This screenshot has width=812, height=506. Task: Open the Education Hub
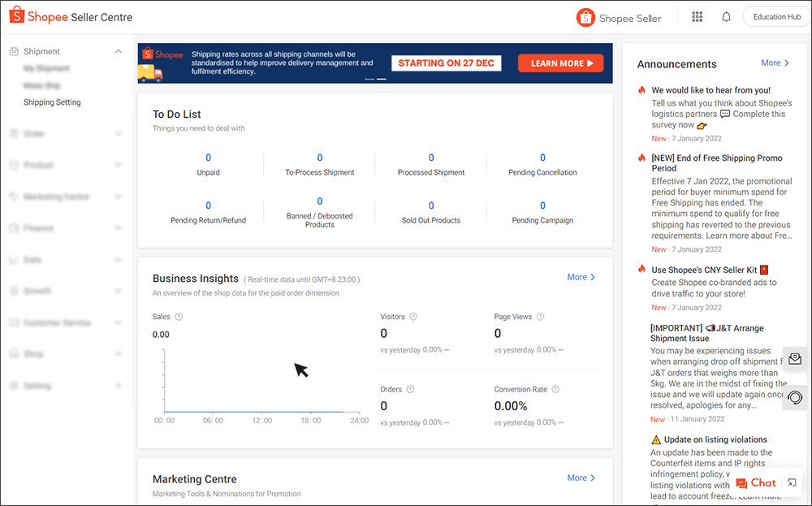point(775,15)
